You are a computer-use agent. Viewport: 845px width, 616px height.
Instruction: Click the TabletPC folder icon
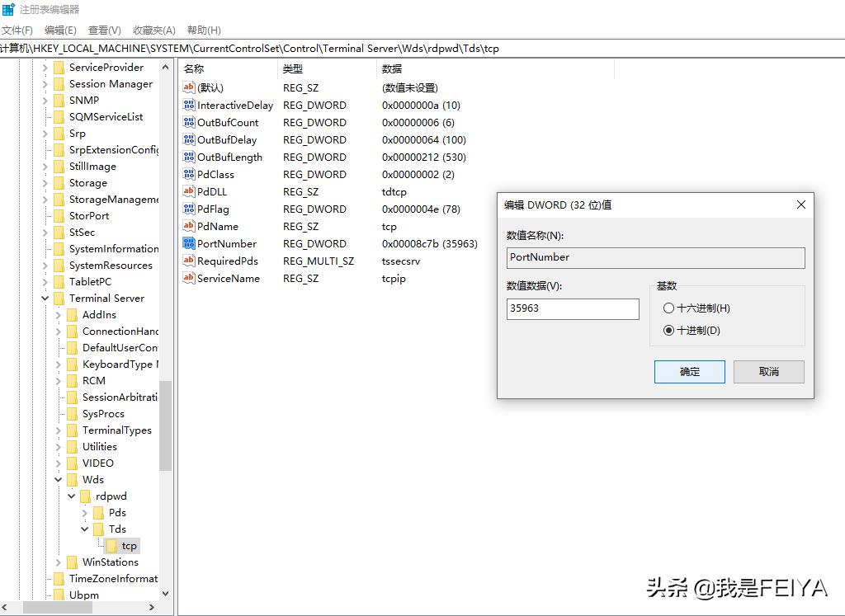(59, 282)
